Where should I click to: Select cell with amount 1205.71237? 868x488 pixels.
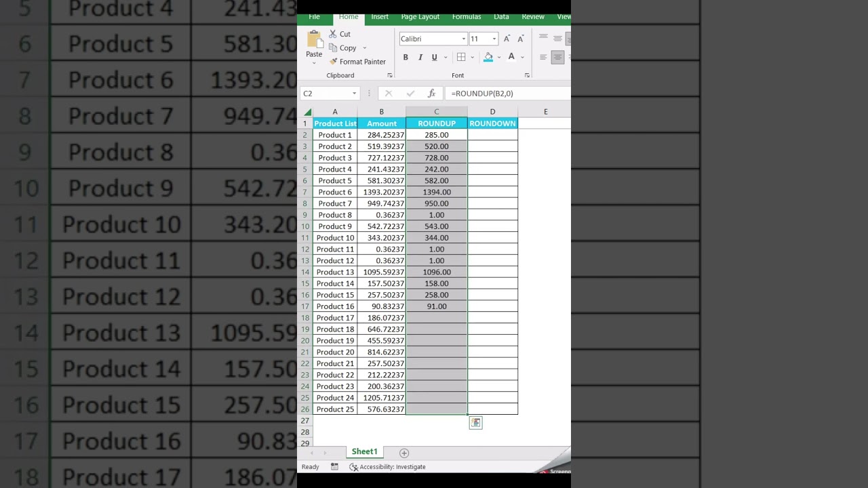(381, 398)
